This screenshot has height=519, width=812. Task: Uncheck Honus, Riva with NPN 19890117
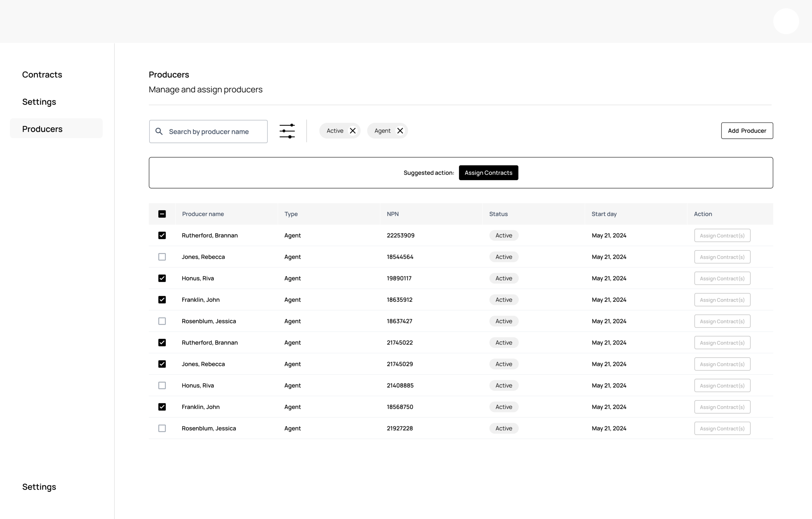coord(162,278)
